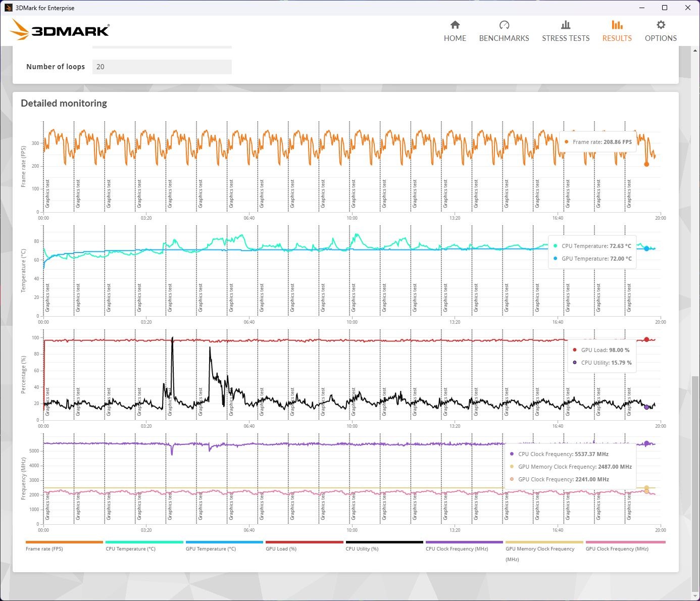700x601 pixels.
Task: Go to the BENCHMARKS tab label
Action: [x=504, y=38]
